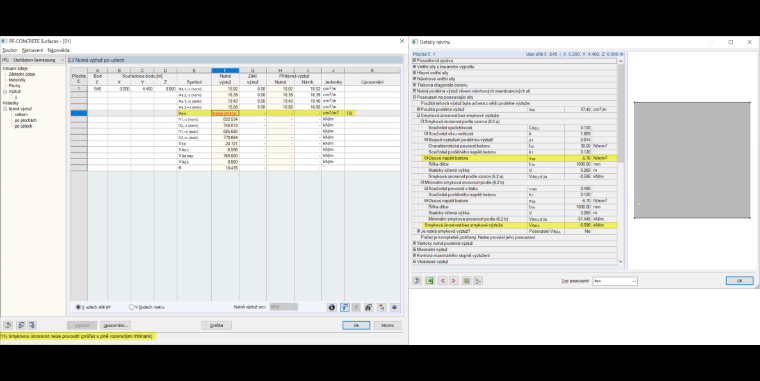Click the blue selected row header in table
Screen dimensions: 760x381
(x=79, y=113)
